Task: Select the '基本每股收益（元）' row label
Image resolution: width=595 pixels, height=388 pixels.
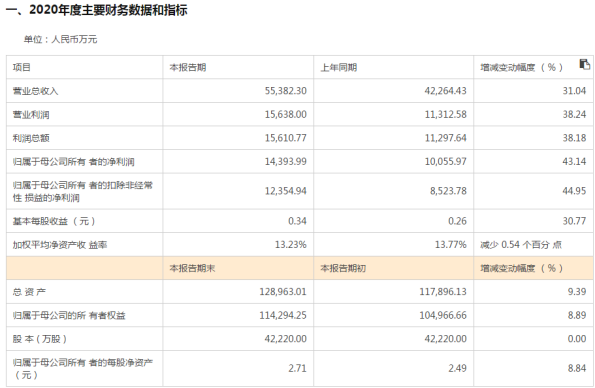Action: pyautogui.click(x=54, y=221)
